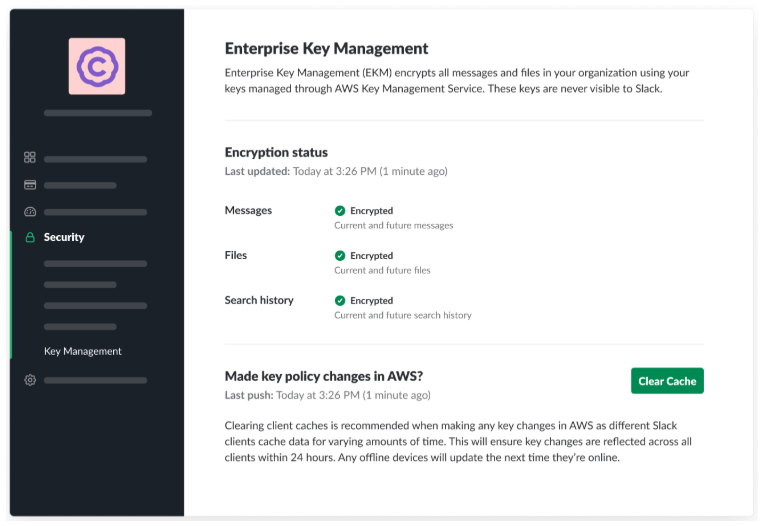Viewport: 765px width, 526px height.
Task: Click 'Current and future files' text
Action: (382, 270)
